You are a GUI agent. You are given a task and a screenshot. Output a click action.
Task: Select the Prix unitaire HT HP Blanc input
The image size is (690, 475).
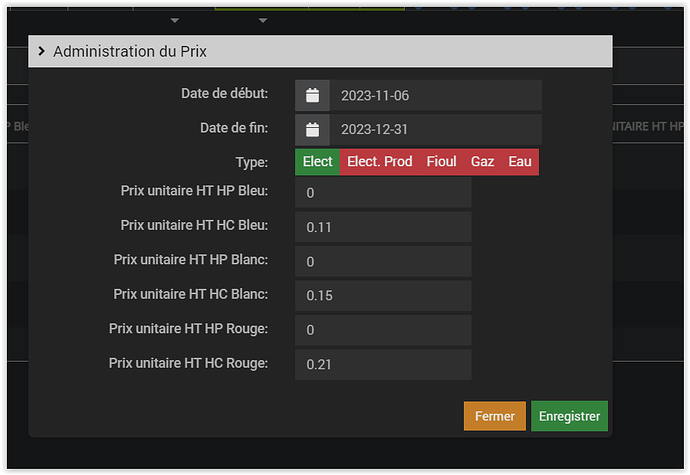coord(383,261)
